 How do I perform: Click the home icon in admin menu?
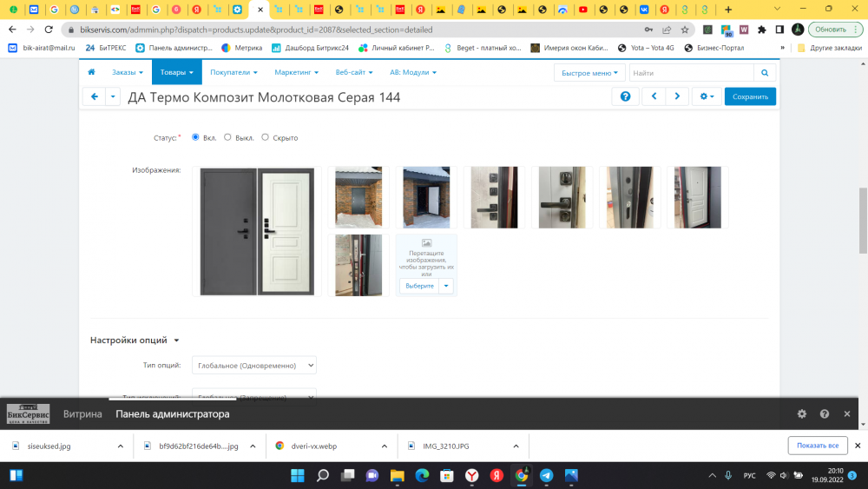point(91,72)
